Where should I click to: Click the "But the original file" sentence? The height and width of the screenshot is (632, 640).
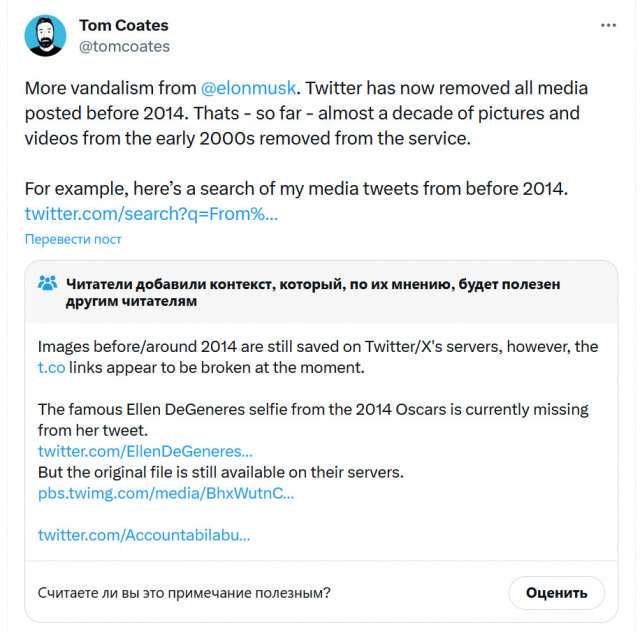tap(220, 472)
